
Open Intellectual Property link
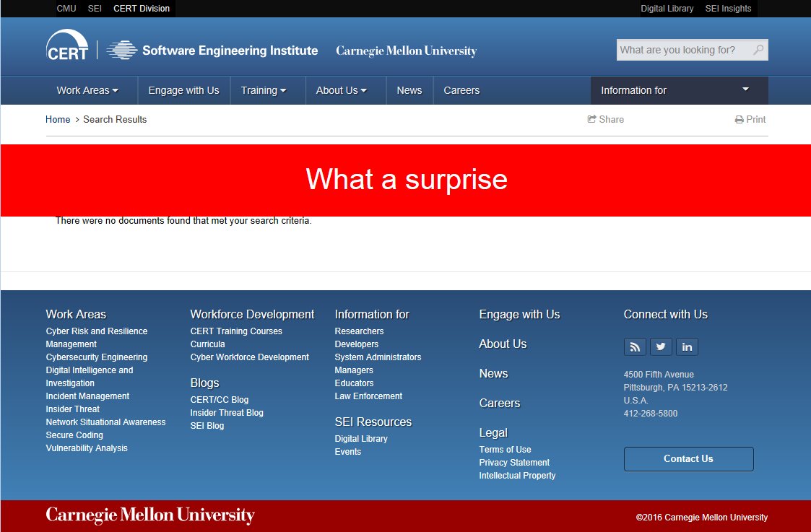coord(517,476)
